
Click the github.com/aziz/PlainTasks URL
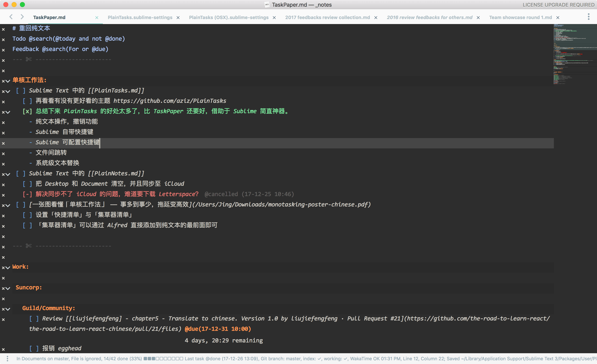170,101
